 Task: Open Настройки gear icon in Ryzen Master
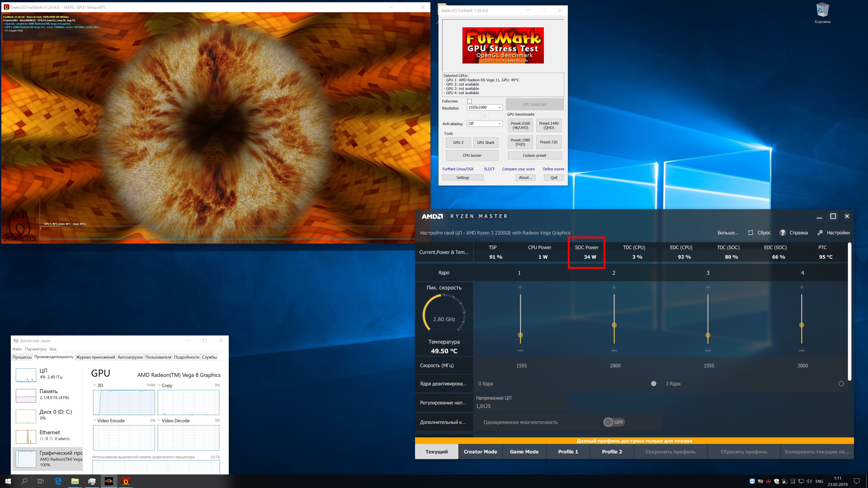pyautogui.click(x=820, y=233)
